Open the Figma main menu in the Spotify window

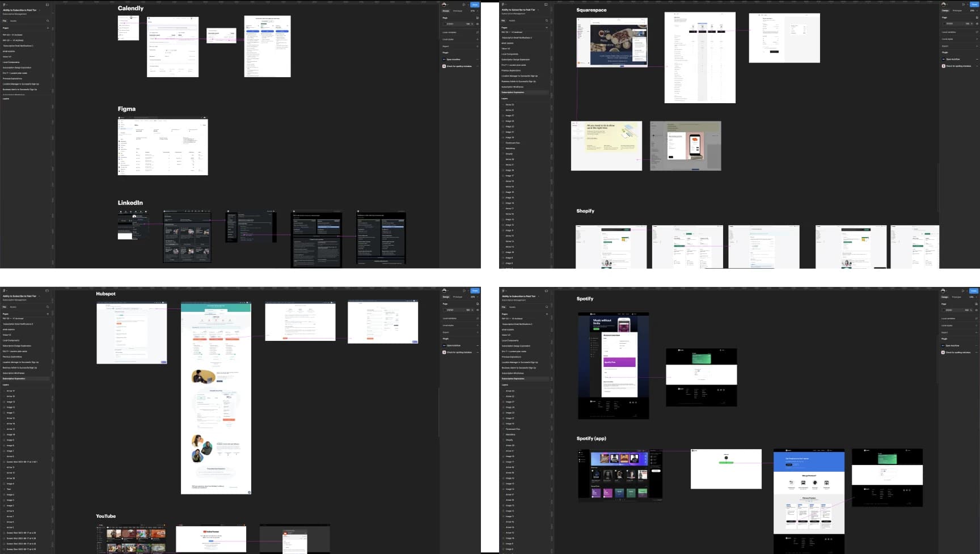pos(503,291)
